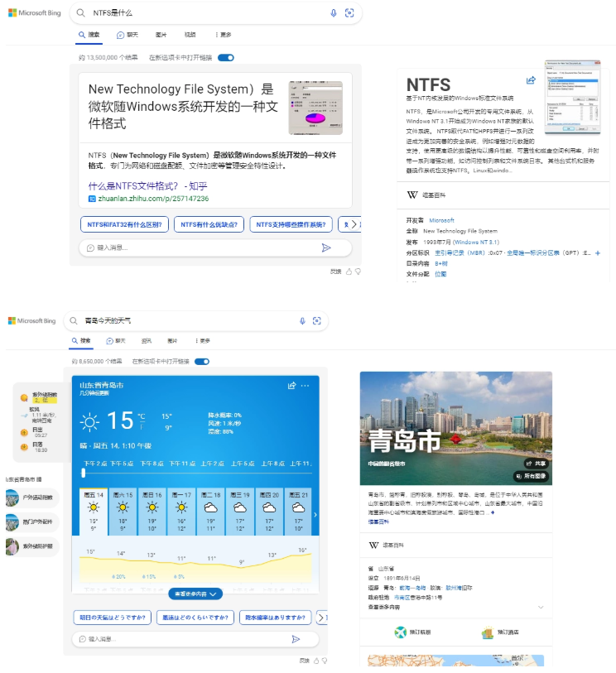Click the UV index sun icon in the side panel
616x673 pixels.
pos(24,397)
